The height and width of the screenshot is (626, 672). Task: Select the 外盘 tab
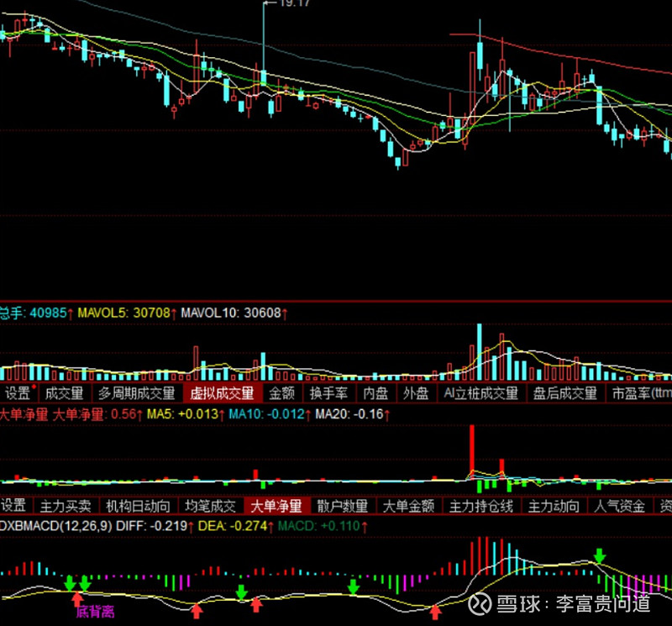click(416, 393)
